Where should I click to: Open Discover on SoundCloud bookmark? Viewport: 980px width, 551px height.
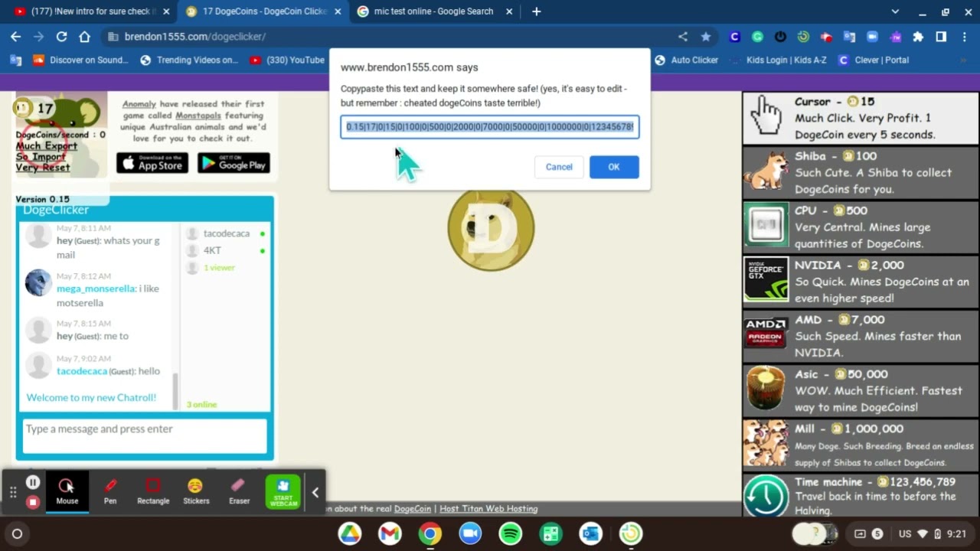[x=80, y=60]
